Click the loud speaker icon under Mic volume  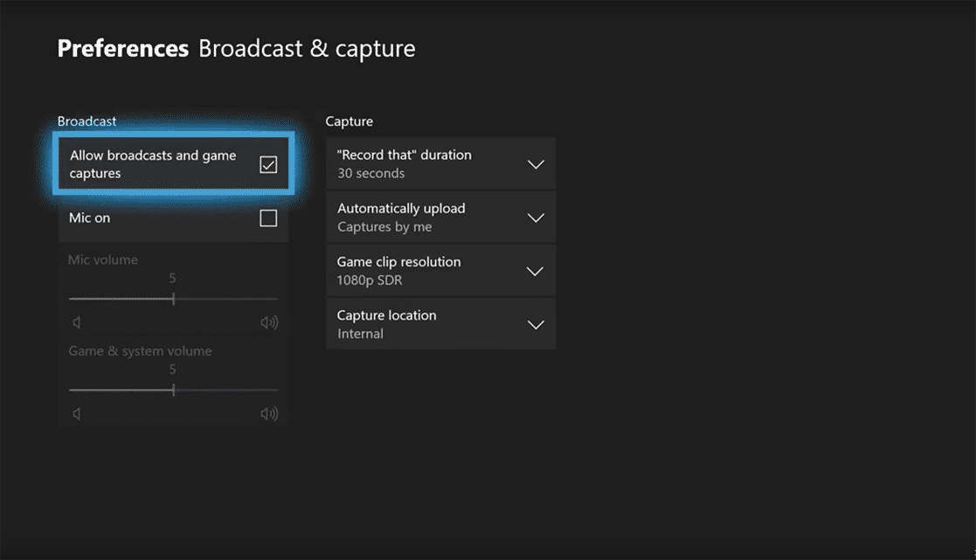pyautogui.click(x=269, y=323)
